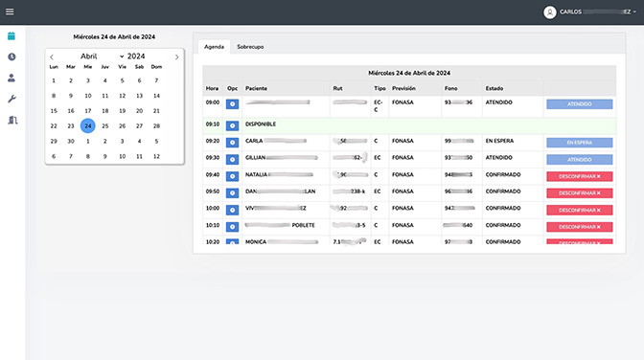Click DESCONFIRMAR for the 09:50 appointment
The image size is (644, 360).
580,193
